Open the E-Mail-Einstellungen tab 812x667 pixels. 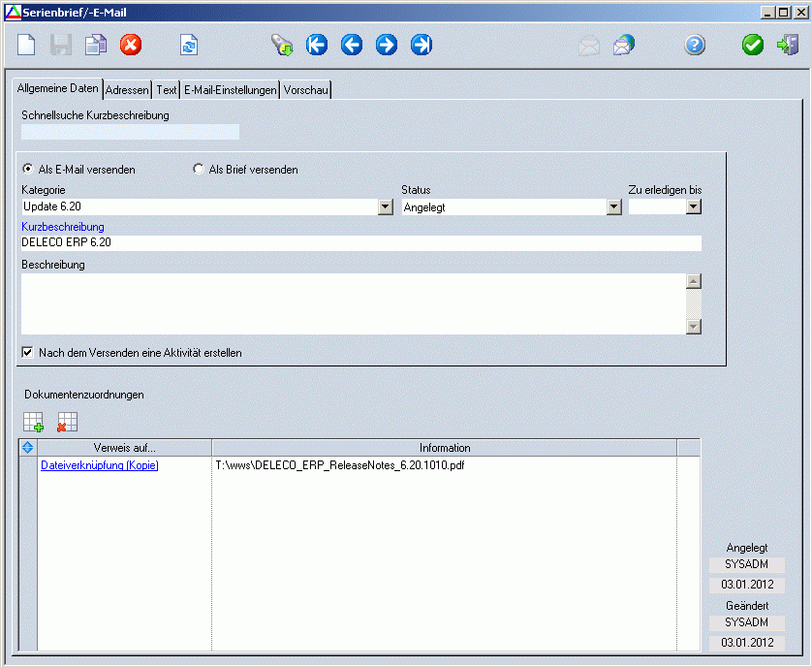tap(230, 90)
